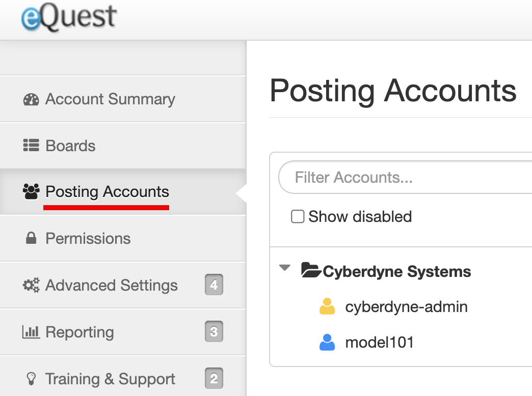Open the Account Summary section
This screenshot has width=532, height=396.
coord(110,99)
